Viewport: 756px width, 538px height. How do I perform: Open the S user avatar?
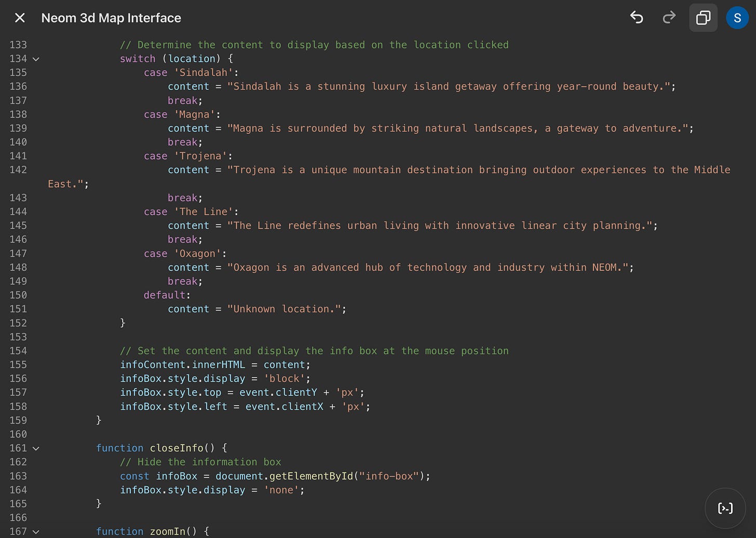pyautogui.click(x=737, y=18)
